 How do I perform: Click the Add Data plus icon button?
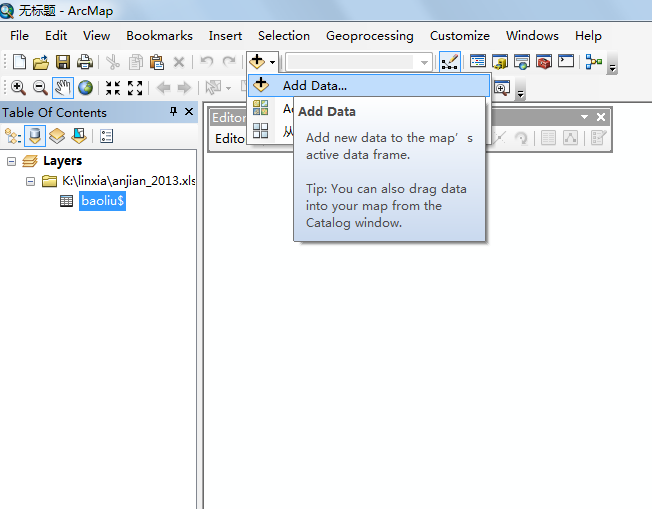coord(257,62)
